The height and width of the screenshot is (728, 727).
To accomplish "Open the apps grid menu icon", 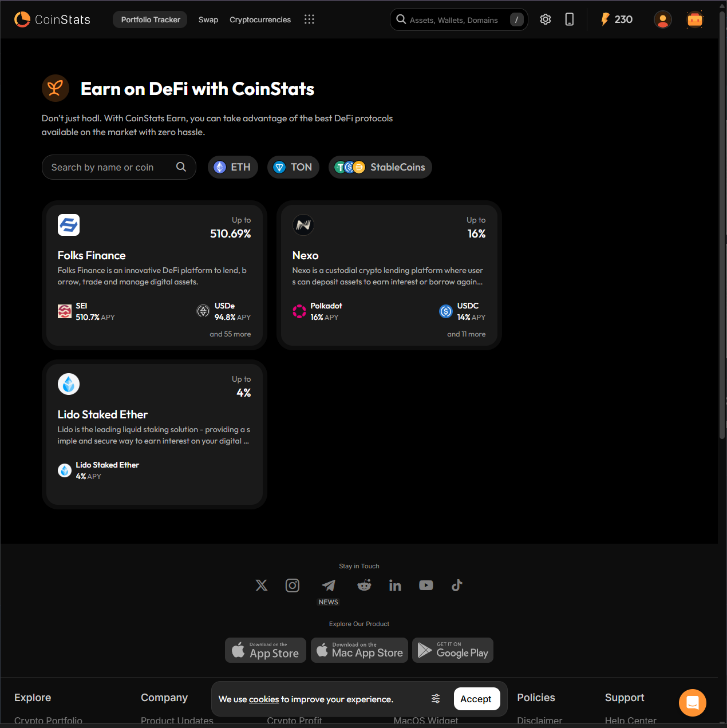I will (309, 19).
